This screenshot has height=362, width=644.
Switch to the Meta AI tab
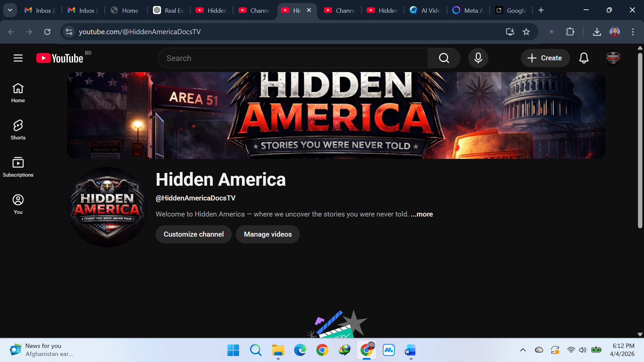468,10
